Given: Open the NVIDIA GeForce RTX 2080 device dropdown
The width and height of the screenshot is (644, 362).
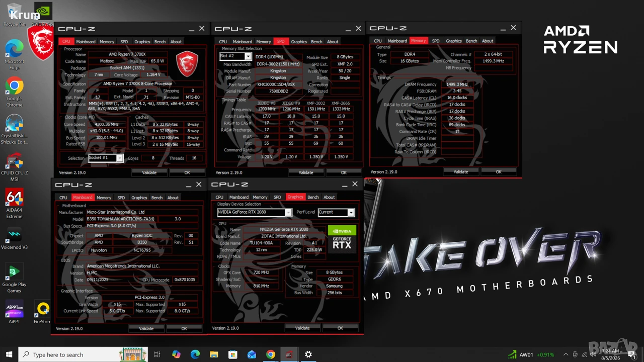Looking at the screenshot, I should [254, 212].
